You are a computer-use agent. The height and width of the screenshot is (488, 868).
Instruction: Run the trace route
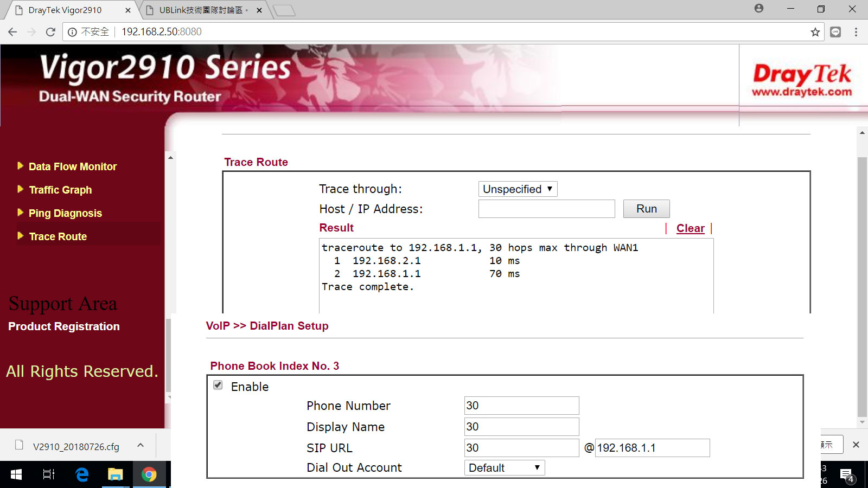646,209
